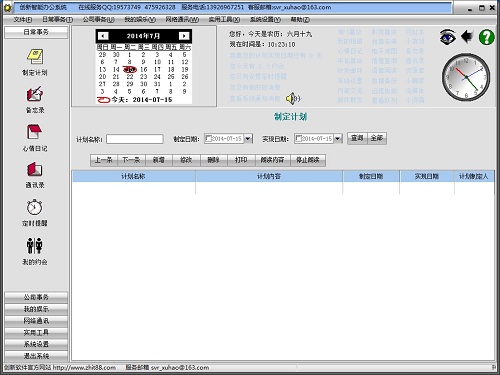This screenshot has width=500, height=375.
Task: Click the 下一条 next record button
Action: [x=131, y=160]
